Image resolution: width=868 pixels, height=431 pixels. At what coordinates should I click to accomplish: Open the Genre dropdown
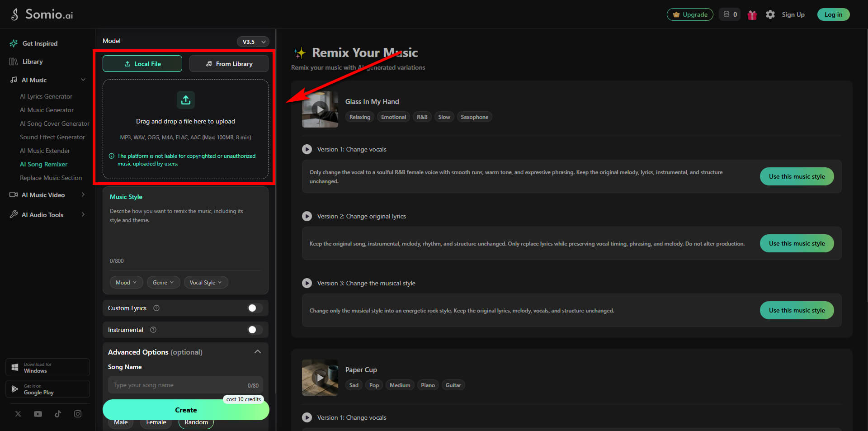163,282
